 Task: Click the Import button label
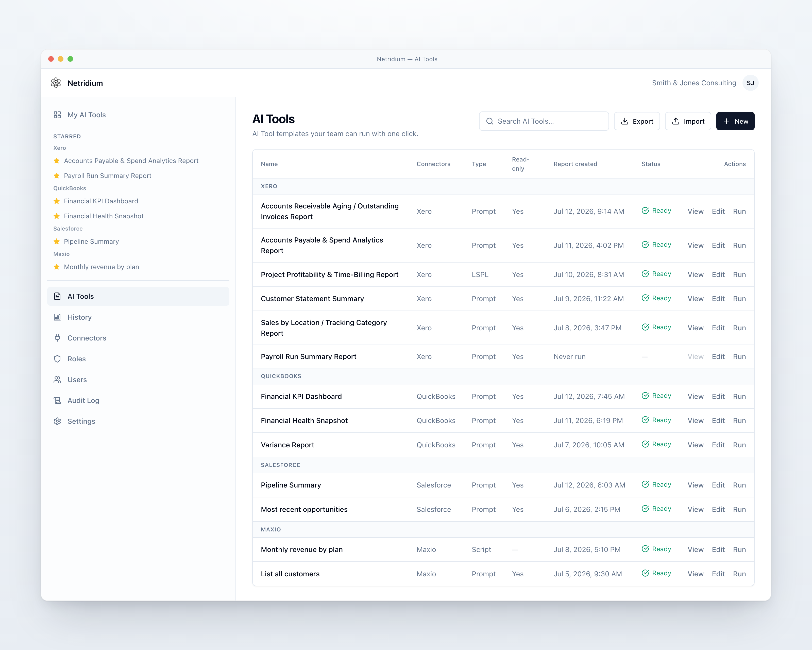click(x=694, y=121)
